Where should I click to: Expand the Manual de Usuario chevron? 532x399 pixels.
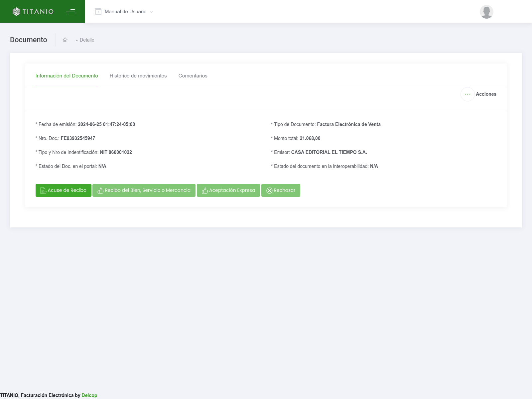click(x=151, y=12)
